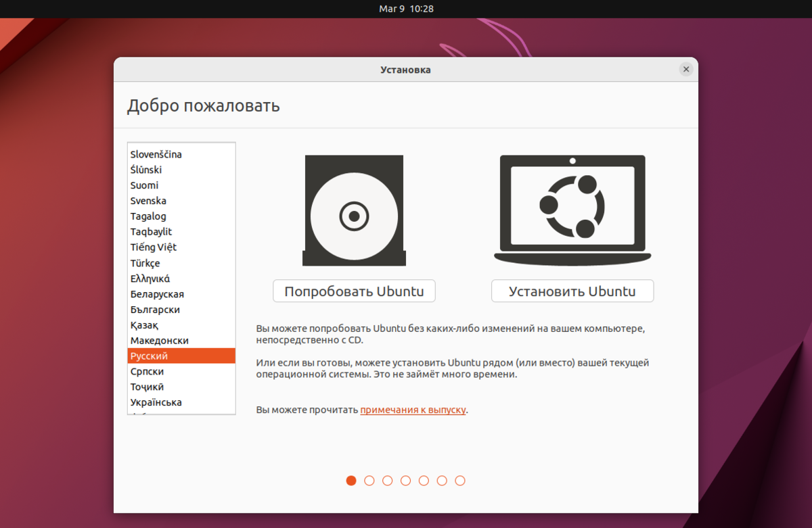Select Қазақ in the language list
The image size is (812, 528).
coord(181,325)
